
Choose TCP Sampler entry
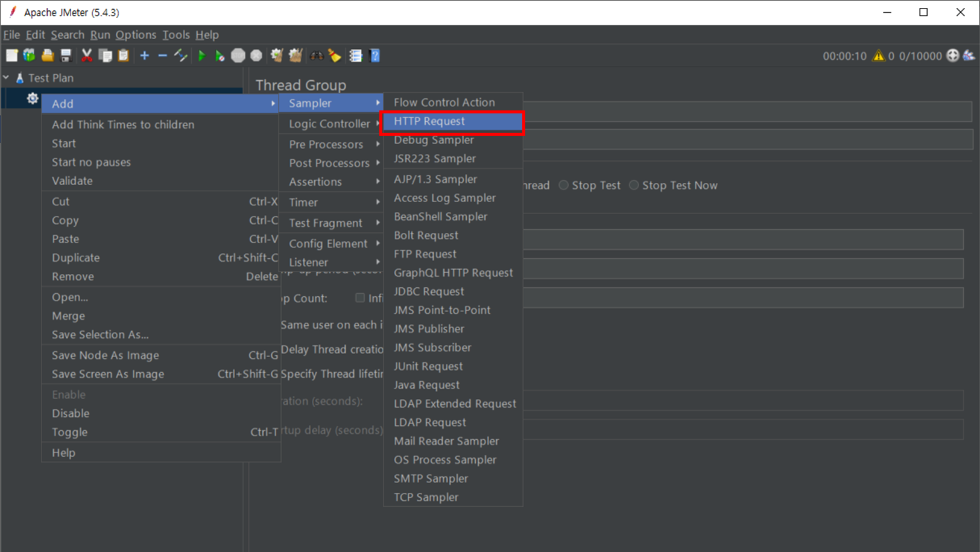point(453,497)
